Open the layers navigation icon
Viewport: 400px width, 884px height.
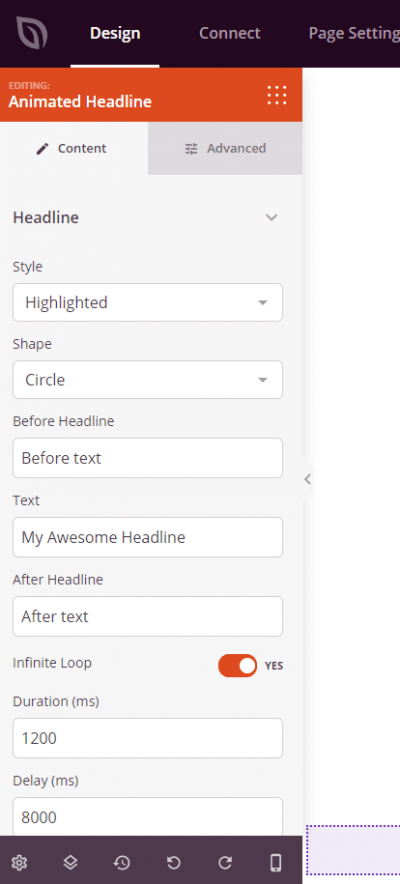[70, 862]
